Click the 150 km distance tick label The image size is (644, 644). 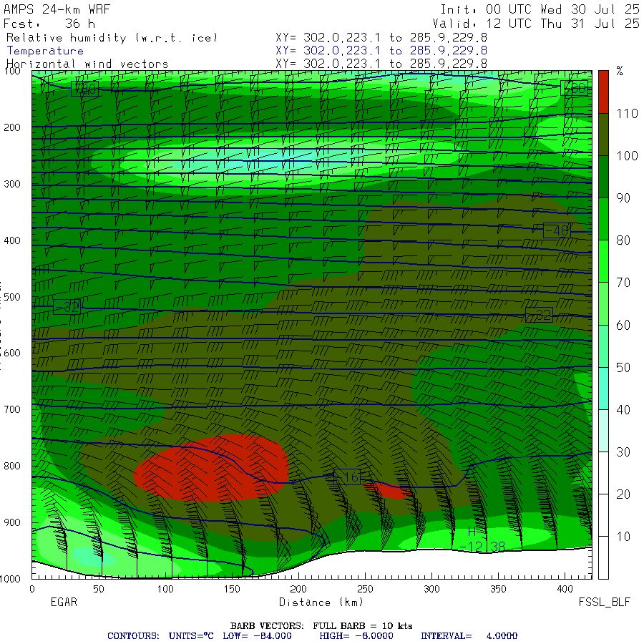(x=232, y=589)
